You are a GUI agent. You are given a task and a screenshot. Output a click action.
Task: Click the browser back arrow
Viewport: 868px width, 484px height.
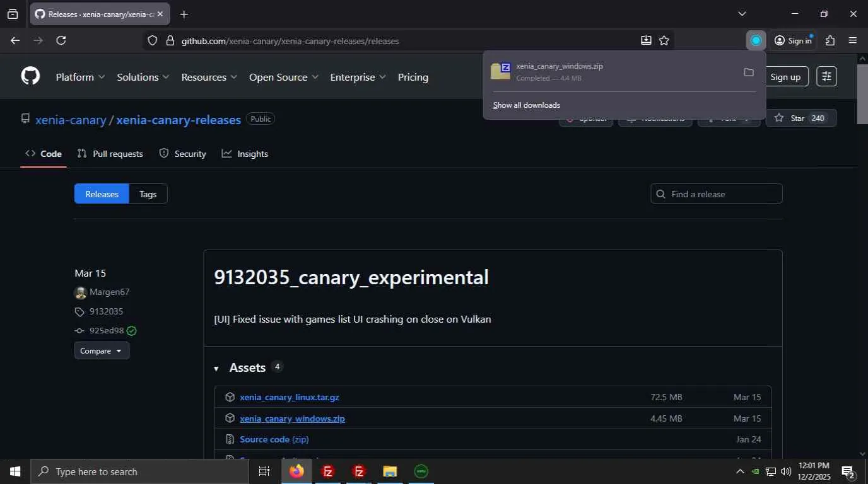(15, 40)
